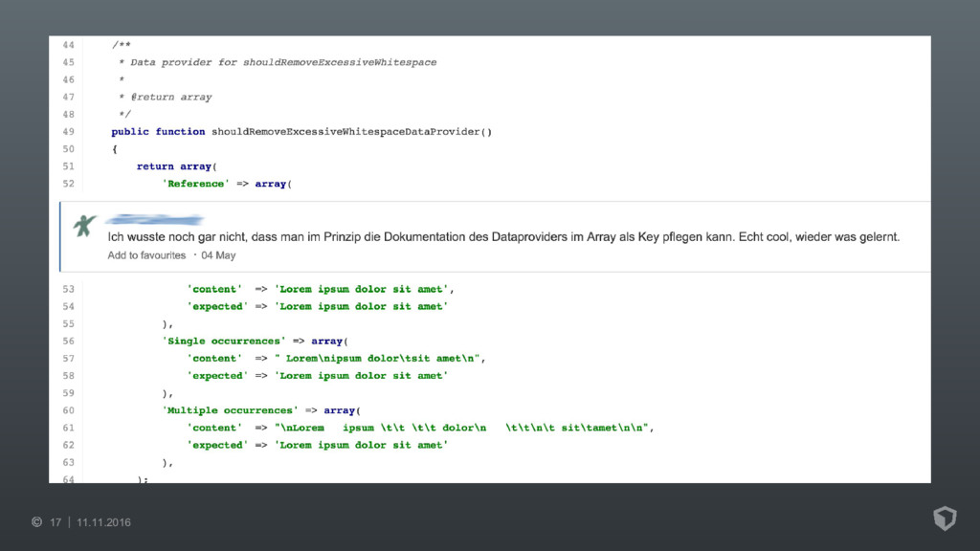Click the copyright symbol in the footer
Image resolution: width=980 pixels, height=551 pixels.
[37, 522]
